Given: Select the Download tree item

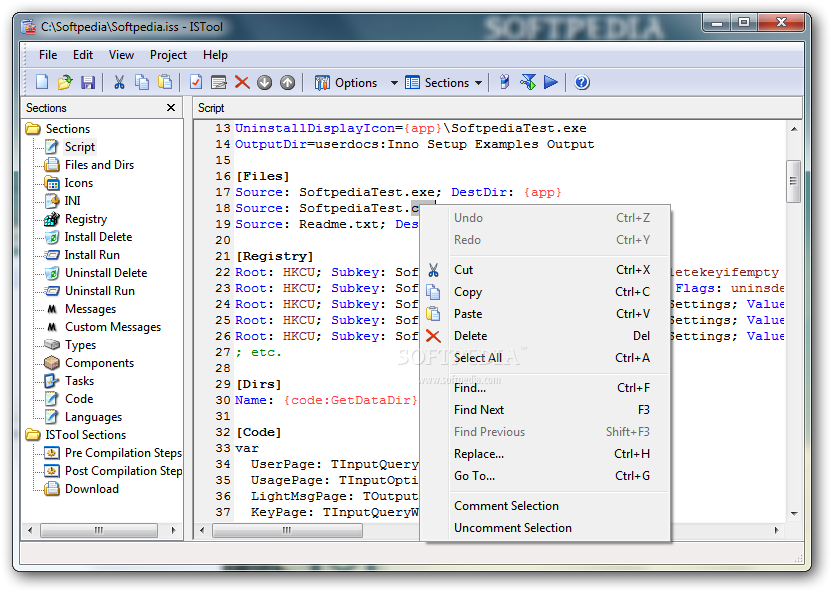Looking at the screenshot, I should pos(92,489).
